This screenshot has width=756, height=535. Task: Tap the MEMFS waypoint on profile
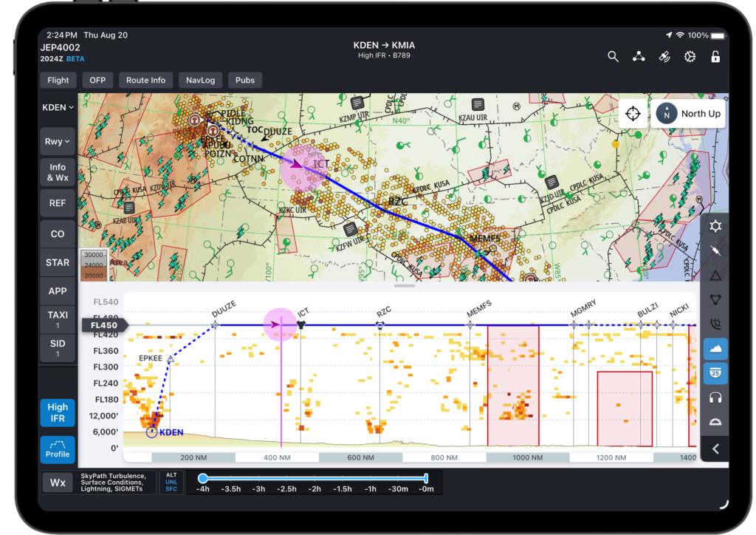(x=470, y=325)
